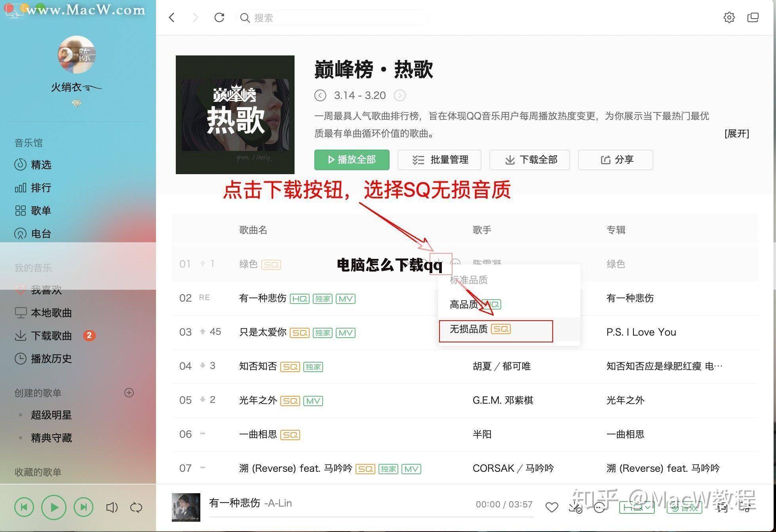
Task: Open the user avatar profile
Action: point(77,55)
